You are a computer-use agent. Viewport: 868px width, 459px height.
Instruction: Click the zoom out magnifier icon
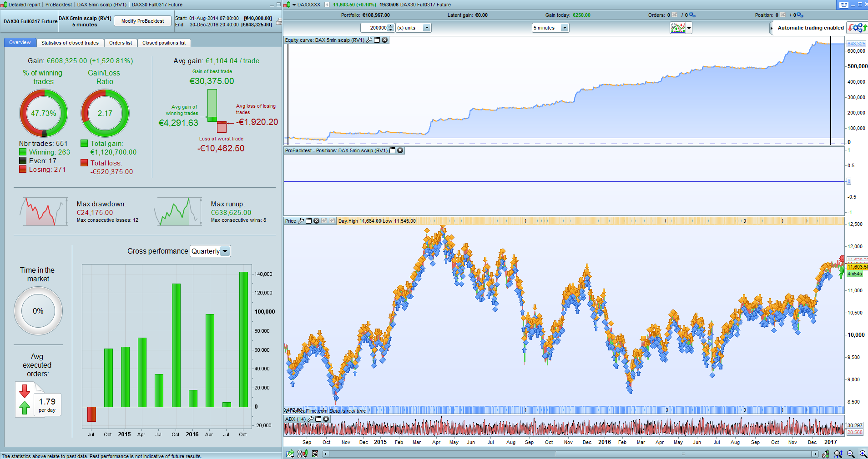(x=851, y=454)
